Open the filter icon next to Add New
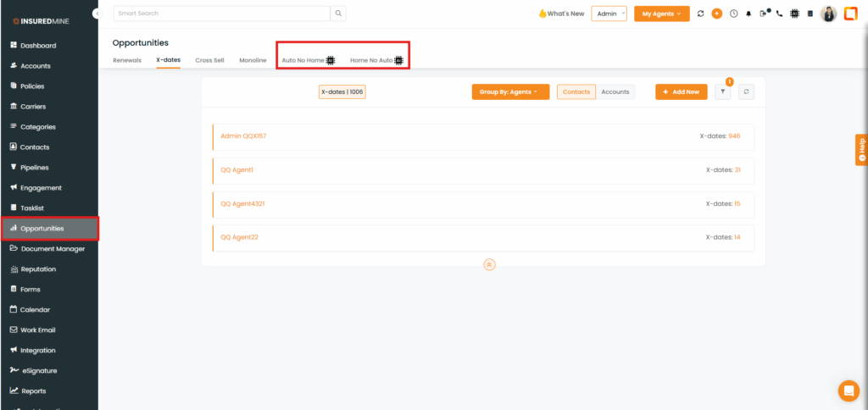 pos(722,91)
